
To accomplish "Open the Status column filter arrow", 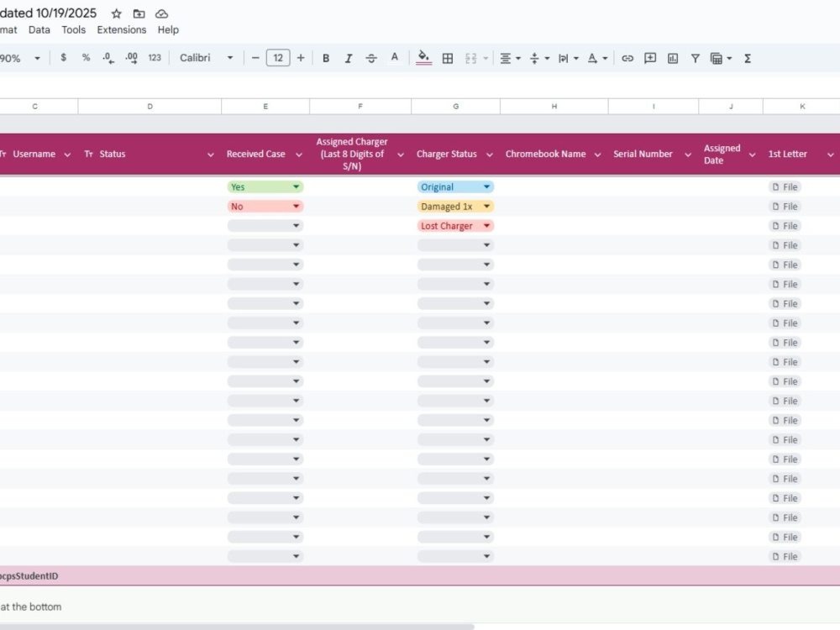I will click(211, 155).
